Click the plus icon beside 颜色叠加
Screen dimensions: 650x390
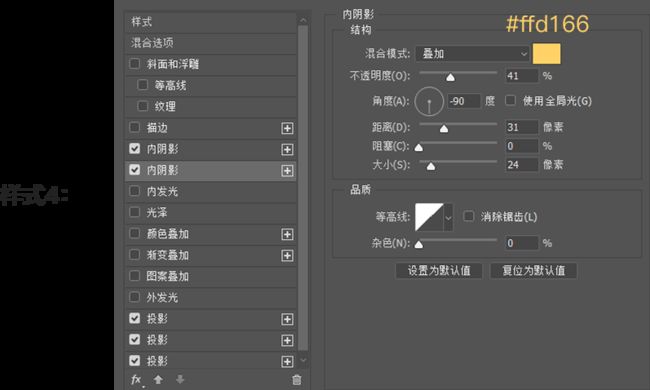[x=287, y=234]
